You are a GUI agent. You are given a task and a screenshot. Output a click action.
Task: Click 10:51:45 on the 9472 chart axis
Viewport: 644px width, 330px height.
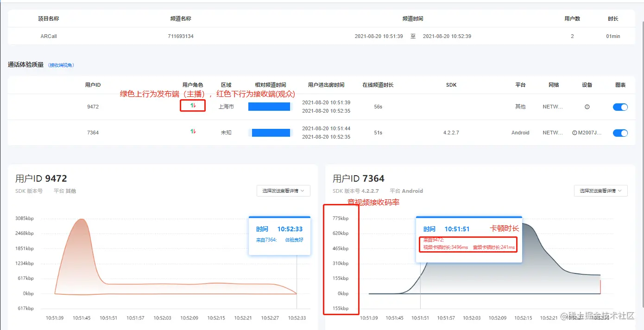tap(82, 318)
